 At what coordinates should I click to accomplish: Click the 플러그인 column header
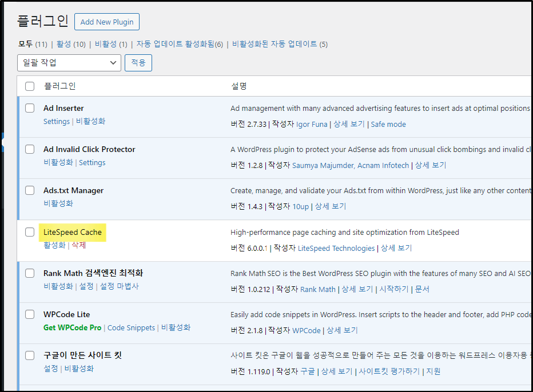(60, 86)
